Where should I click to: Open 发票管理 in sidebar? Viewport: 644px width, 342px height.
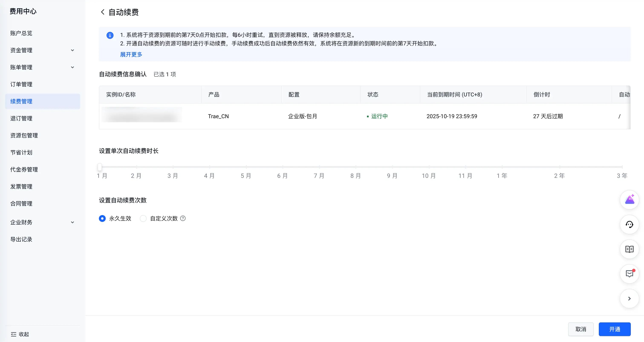pos(21,186)
